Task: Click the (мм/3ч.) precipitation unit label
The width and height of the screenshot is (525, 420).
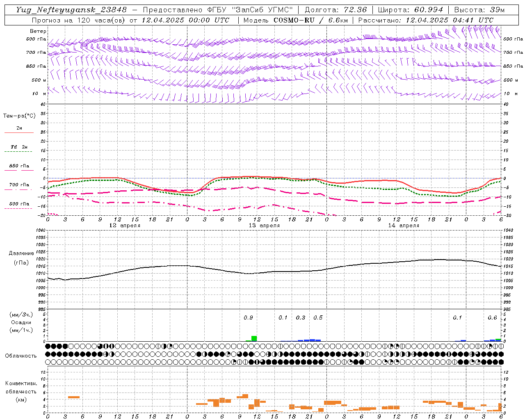Action: pos(21,315)
